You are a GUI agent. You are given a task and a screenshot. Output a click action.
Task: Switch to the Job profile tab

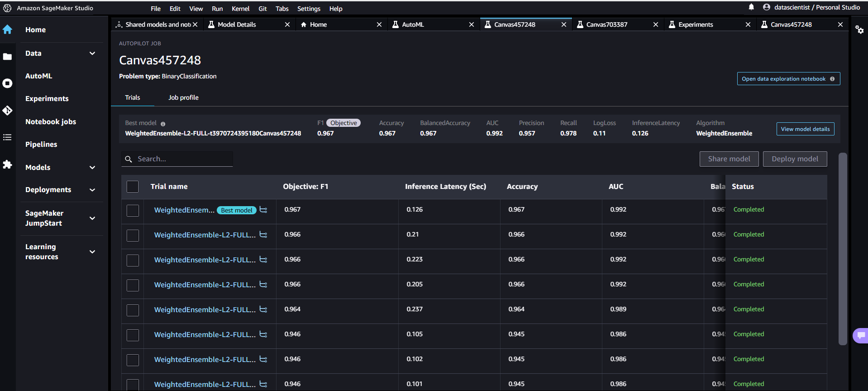(x=183, y=97)
